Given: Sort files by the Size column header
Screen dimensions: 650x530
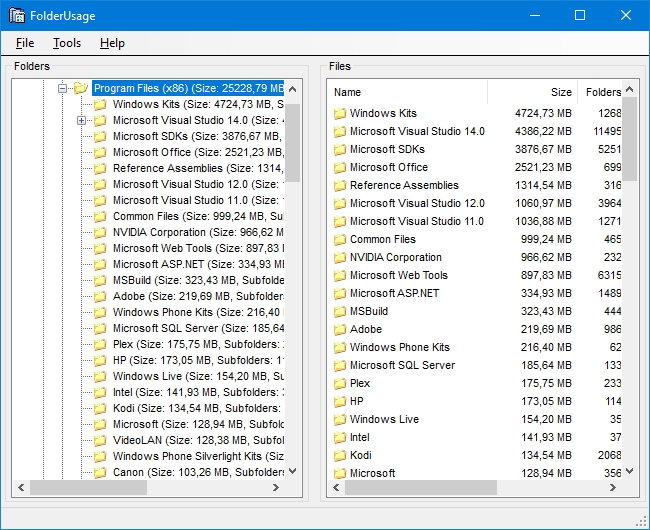Looking at the screenshot, I should pyautogui.click(x=532, y=92).
